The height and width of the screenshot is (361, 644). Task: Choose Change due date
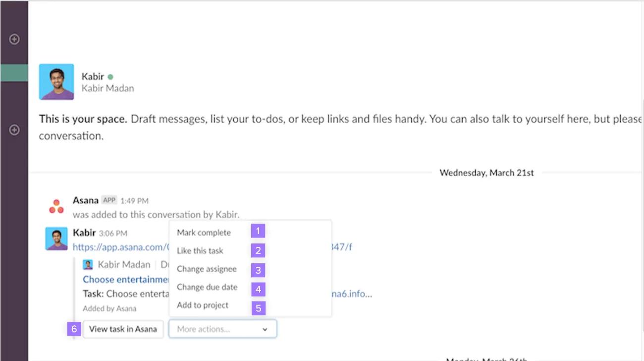point(207,287)
